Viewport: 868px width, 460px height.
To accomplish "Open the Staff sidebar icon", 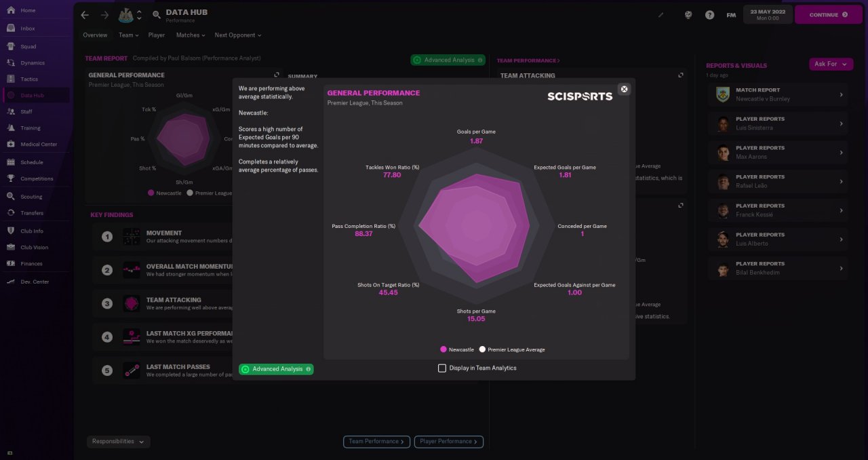I will [x=11, y=111].
